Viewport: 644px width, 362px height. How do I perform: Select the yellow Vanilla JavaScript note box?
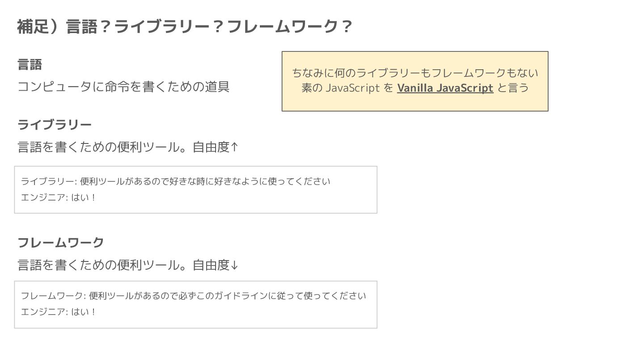(415, 81)
